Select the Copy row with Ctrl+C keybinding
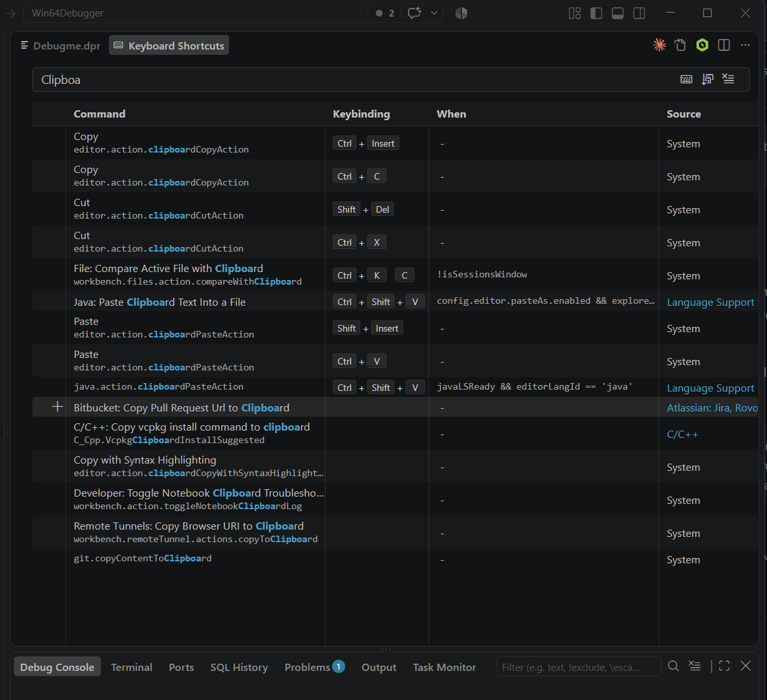Viewport: 767px width, 700px height. pyautogui.click(x=395, y=176)
